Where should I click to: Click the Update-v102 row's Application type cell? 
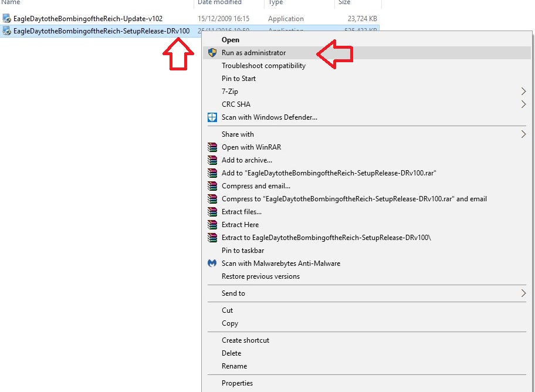[286, 19]
